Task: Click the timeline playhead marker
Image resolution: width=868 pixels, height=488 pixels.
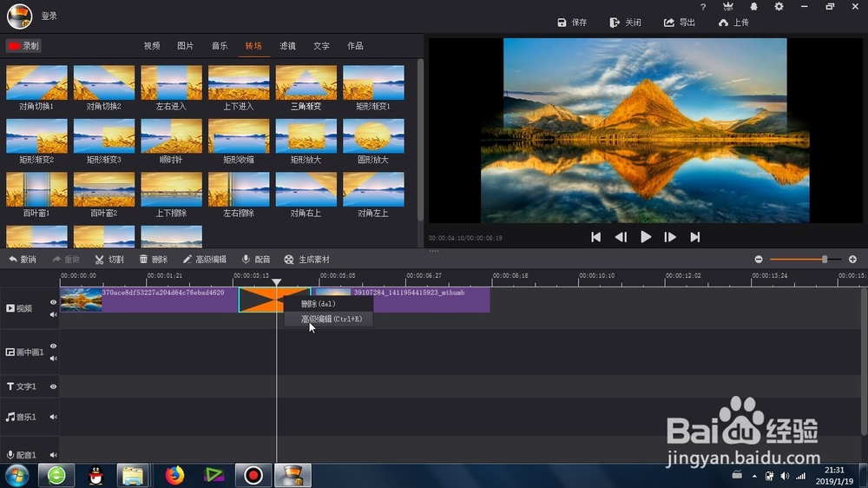Action: pyautogui.click(x=276, y=282)
